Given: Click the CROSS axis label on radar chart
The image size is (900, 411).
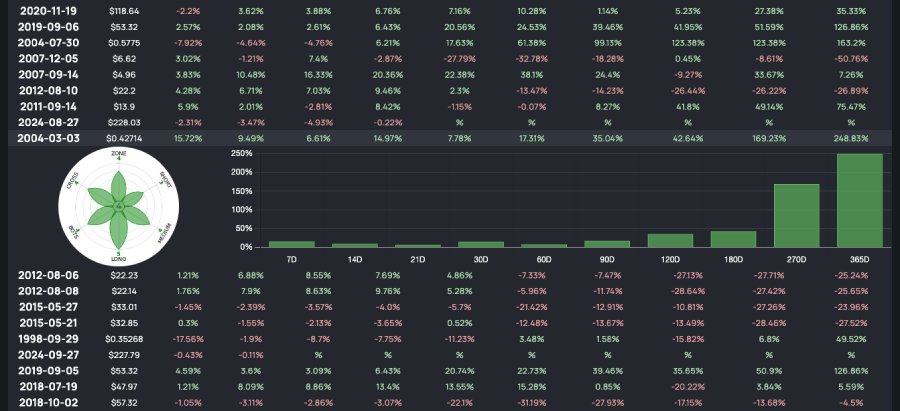Looking at the screenshot, I should [72, 180].
